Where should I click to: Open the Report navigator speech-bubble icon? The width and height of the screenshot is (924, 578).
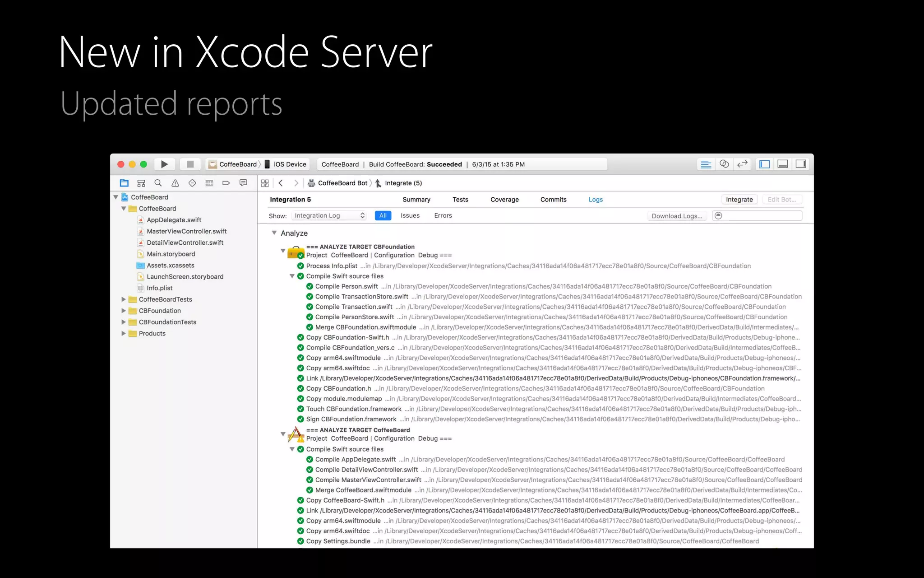[x=243, y=183]
